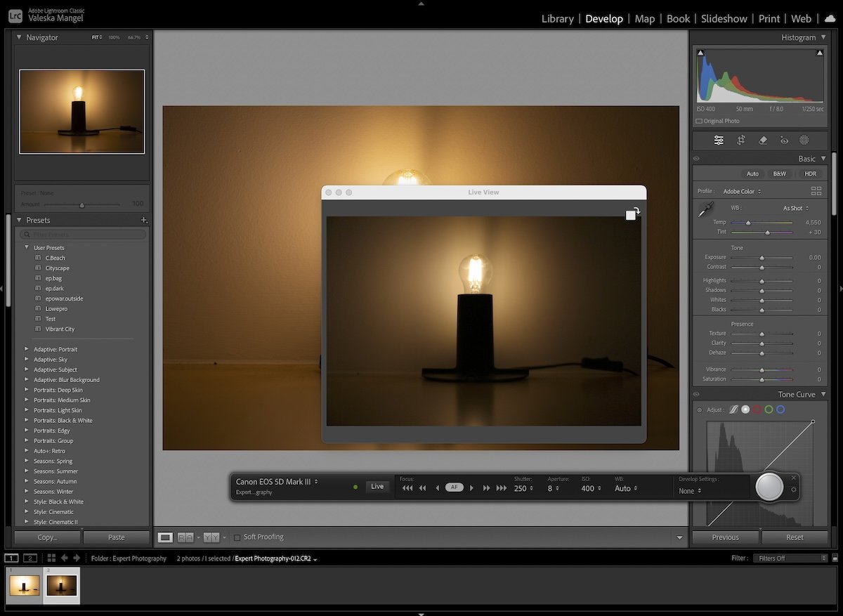Select the green channel in Tone Curve
Image resolution: width=843 pixels, height=616 pixels.
click(769, 409)
